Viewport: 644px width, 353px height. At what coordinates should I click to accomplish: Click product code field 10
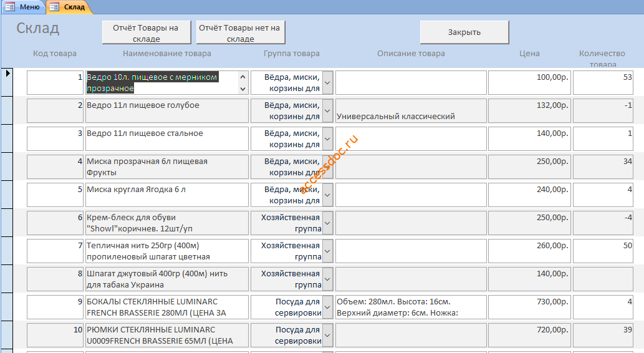[x=55, y=335]
